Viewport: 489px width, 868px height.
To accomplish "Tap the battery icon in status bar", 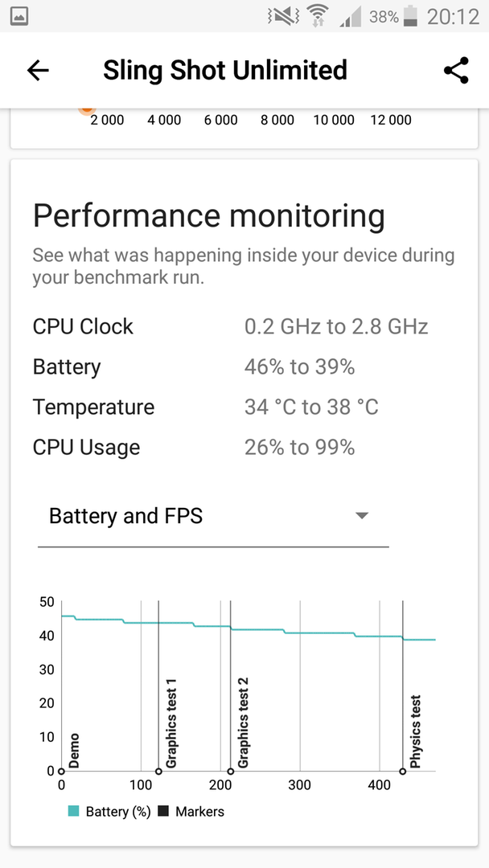I will (410, 17).
